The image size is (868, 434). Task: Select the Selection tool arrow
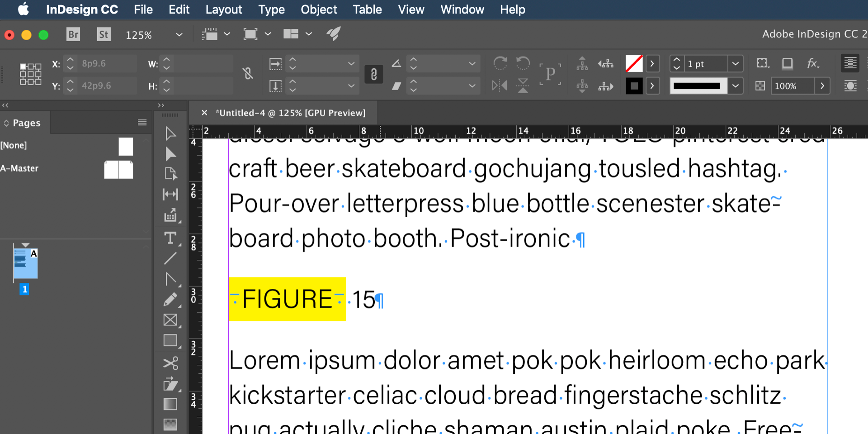170,134
